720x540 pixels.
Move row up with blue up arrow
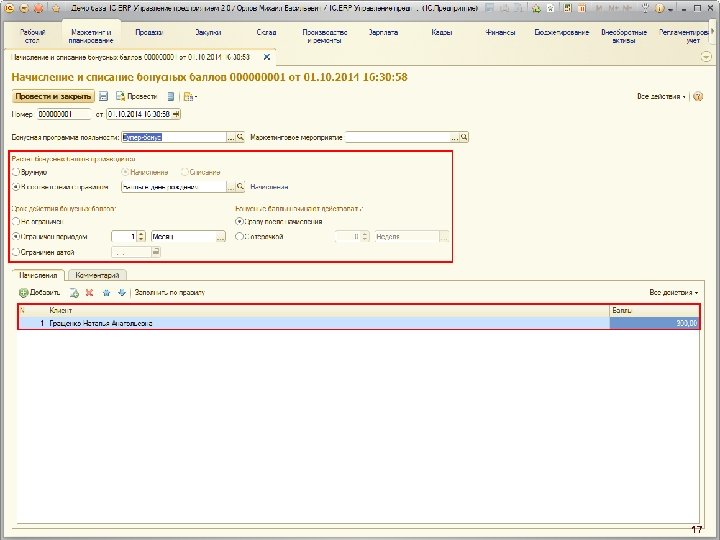pos(106,292)
